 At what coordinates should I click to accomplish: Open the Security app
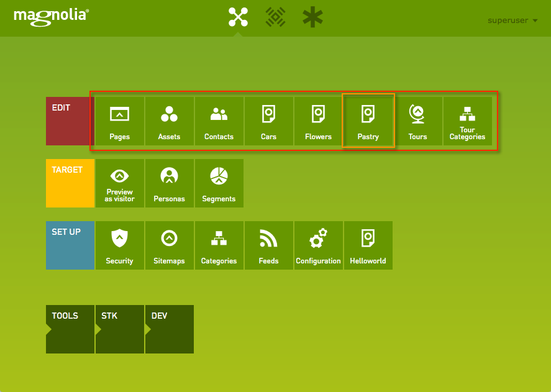[119, 245]
